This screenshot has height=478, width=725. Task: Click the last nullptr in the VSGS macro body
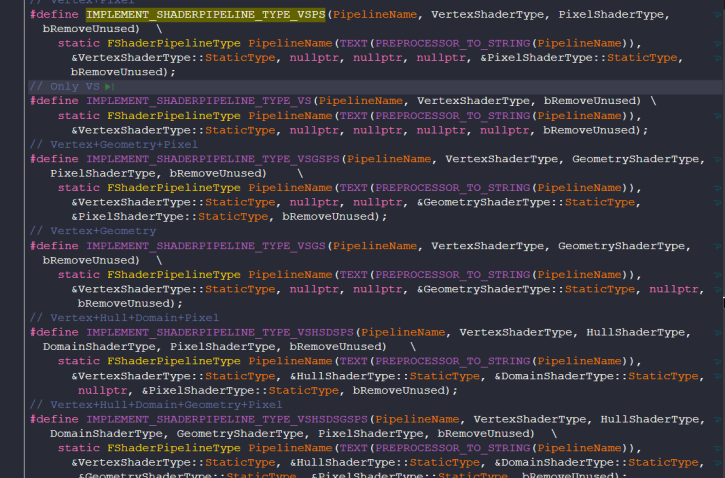[x=674, y=289]
